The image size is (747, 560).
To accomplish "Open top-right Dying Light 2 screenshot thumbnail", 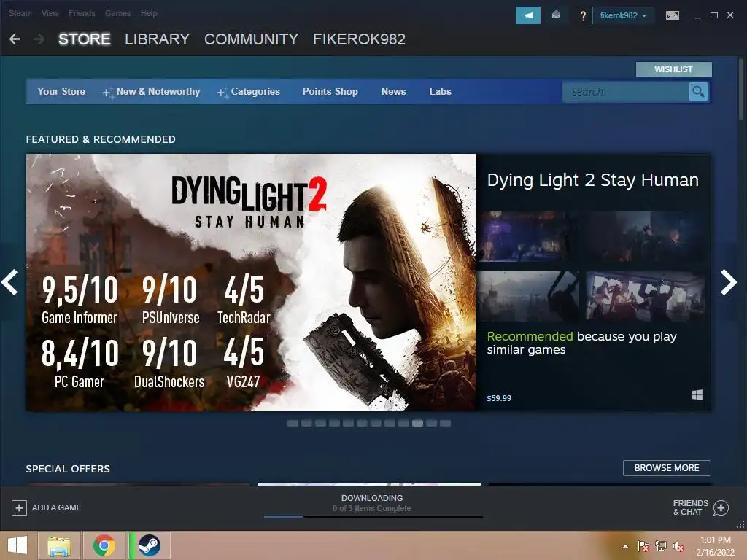I will coord(646,237).
